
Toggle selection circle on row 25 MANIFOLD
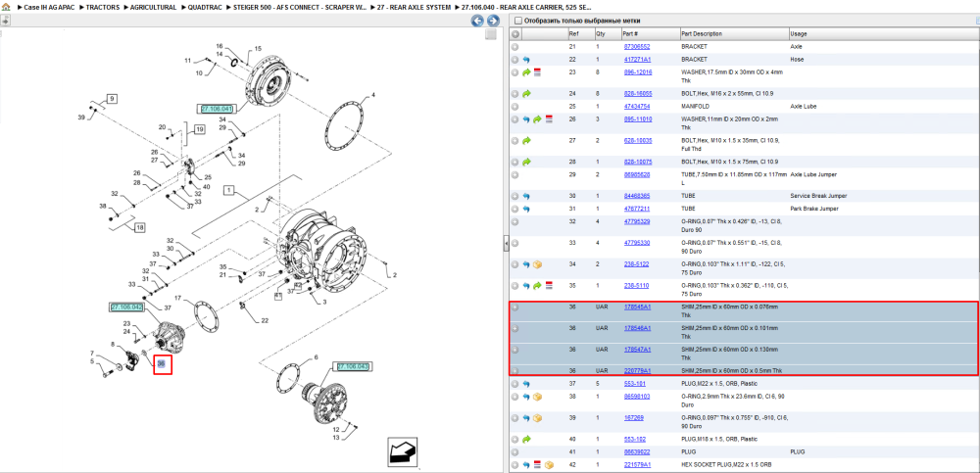[515, 106]
